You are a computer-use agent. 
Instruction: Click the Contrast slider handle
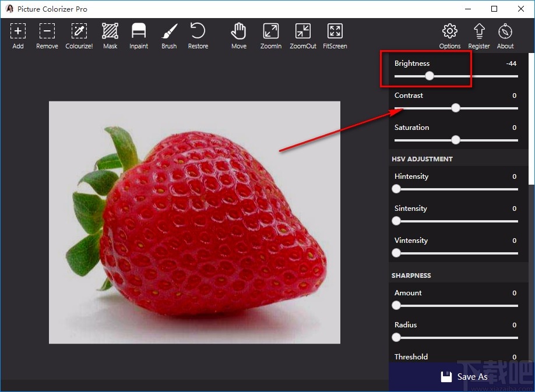(456, 108)
